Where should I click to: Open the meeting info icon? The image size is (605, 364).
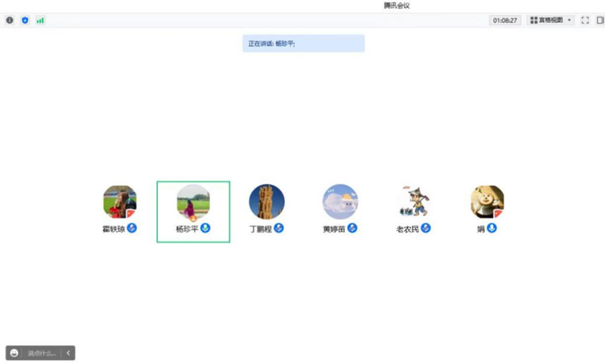[10, 20]
